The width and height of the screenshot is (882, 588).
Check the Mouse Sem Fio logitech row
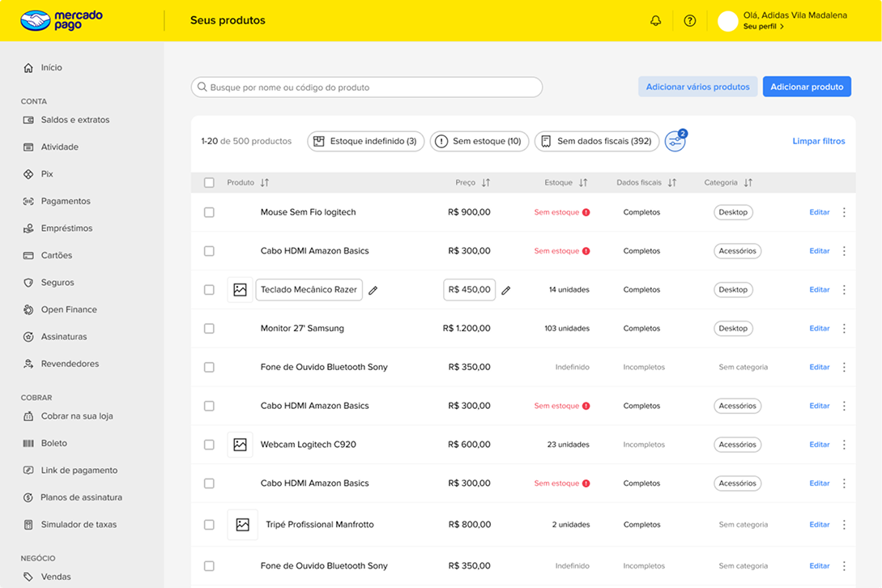pyautogui.click(x=209, y=212)
